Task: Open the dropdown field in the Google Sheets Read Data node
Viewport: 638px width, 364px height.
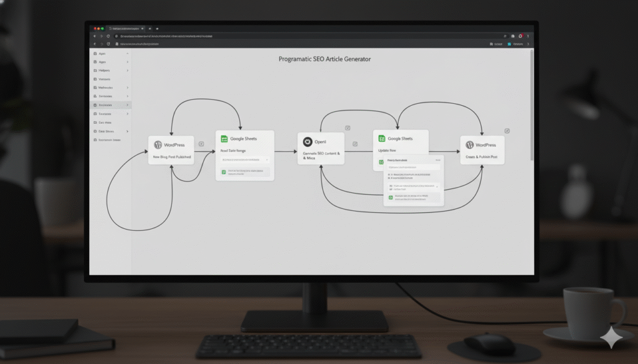Action: tap(244, 160)
